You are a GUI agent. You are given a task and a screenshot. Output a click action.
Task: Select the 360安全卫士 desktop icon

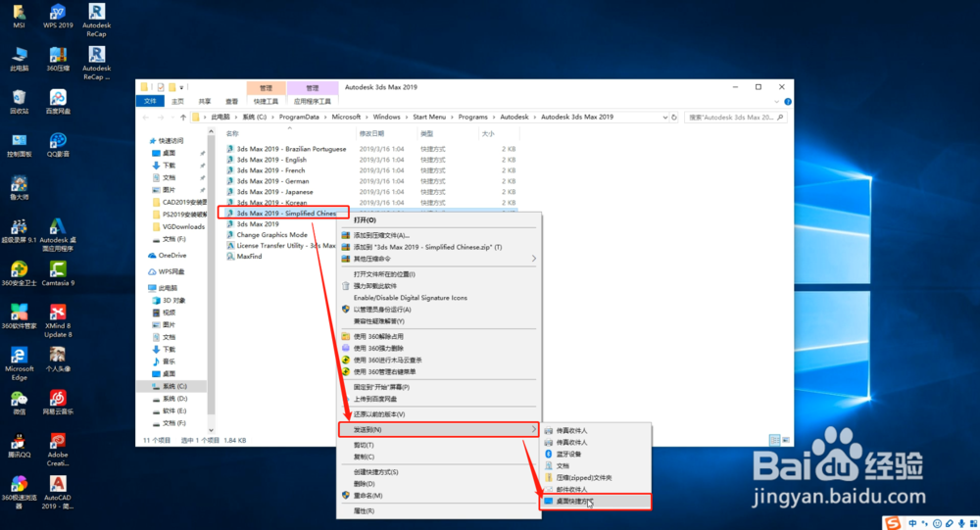19,273
